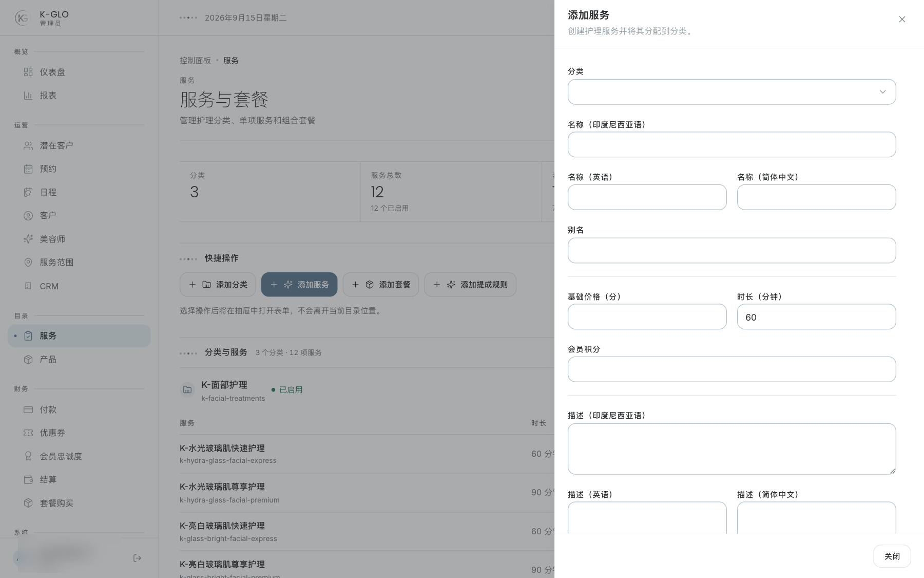Open 会员忠诚度 loyalty badge icon
The image size is (924, 578).
[x=28, y=456]
